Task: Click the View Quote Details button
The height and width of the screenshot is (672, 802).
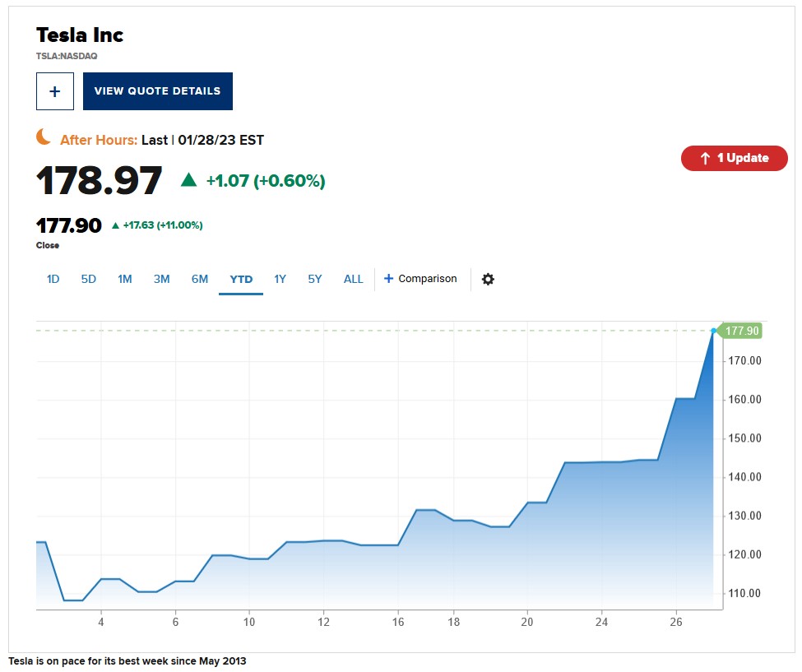Action: point(158,91)
